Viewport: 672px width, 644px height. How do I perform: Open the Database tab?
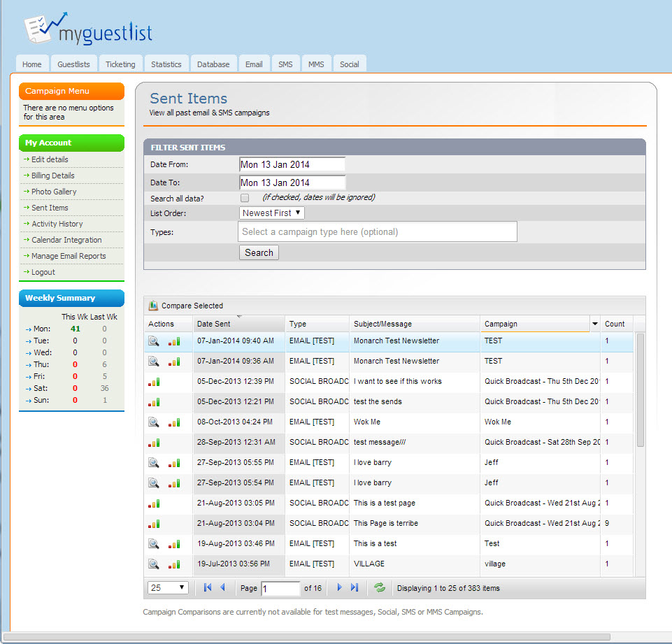213,64
